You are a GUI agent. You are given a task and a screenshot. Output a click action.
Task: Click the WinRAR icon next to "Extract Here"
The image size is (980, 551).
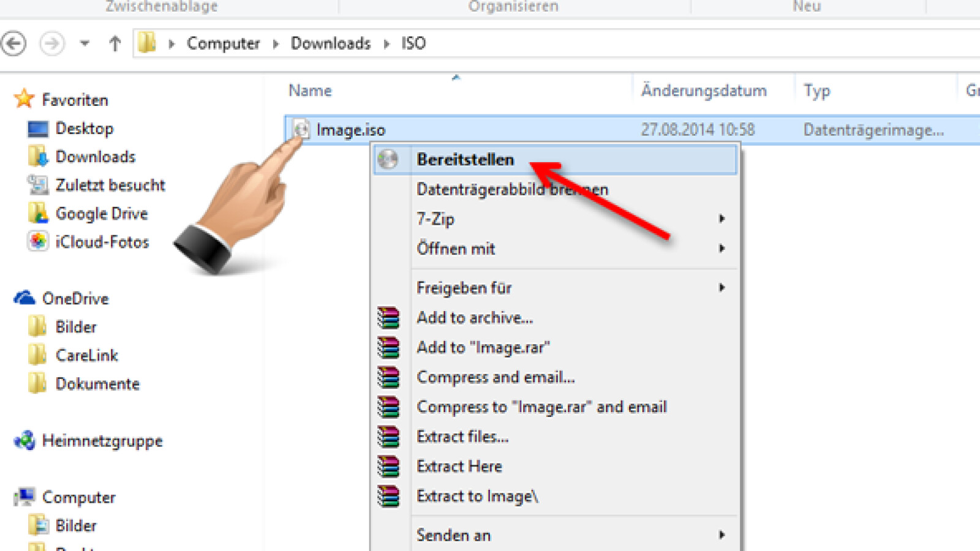coord(389,466)
